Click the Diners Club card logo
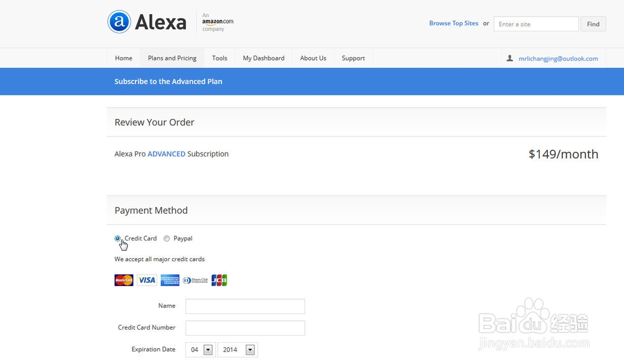 (x=195, y=280)
